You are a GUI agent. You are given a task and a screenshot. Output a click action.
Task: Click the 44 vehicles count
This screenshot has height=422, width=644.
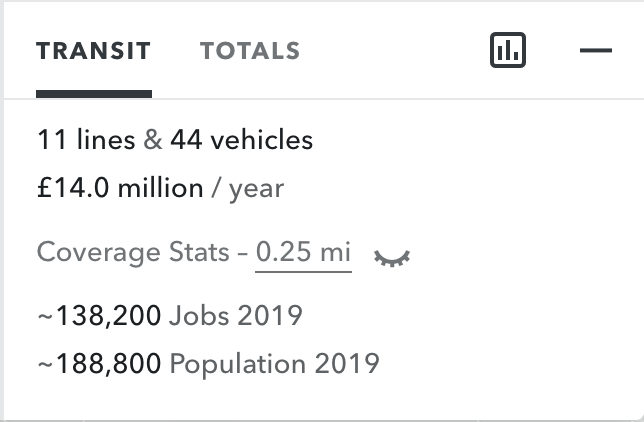(x=242, y=140)
